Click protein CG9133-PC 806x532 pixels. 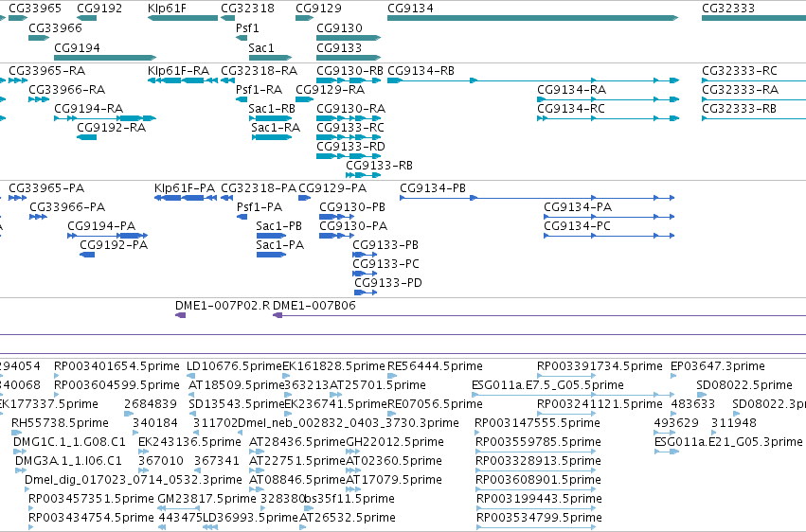pos(365,274)
